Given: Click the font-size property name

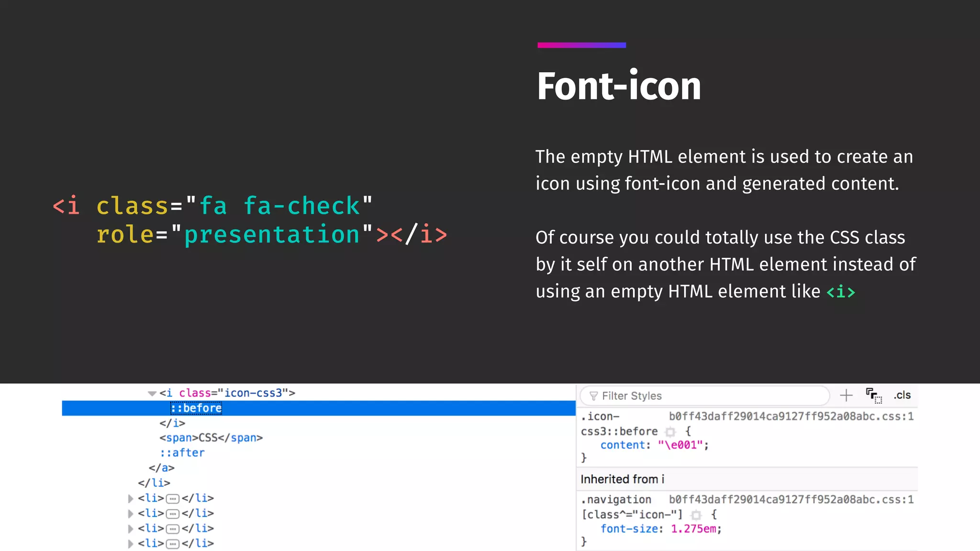Looking at the screenshot, I should [x=629, y=529].
